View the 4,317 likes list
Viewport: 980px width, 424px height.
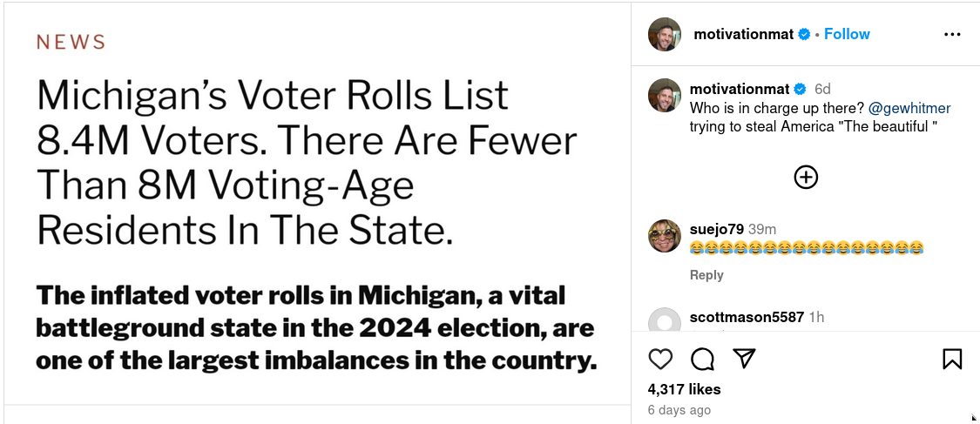click(x=685, y=389)
